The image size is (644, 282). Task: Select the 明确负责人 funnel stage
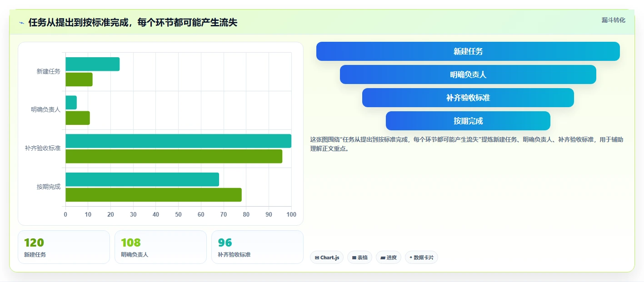pyautogui.click(x=468, y=74)
